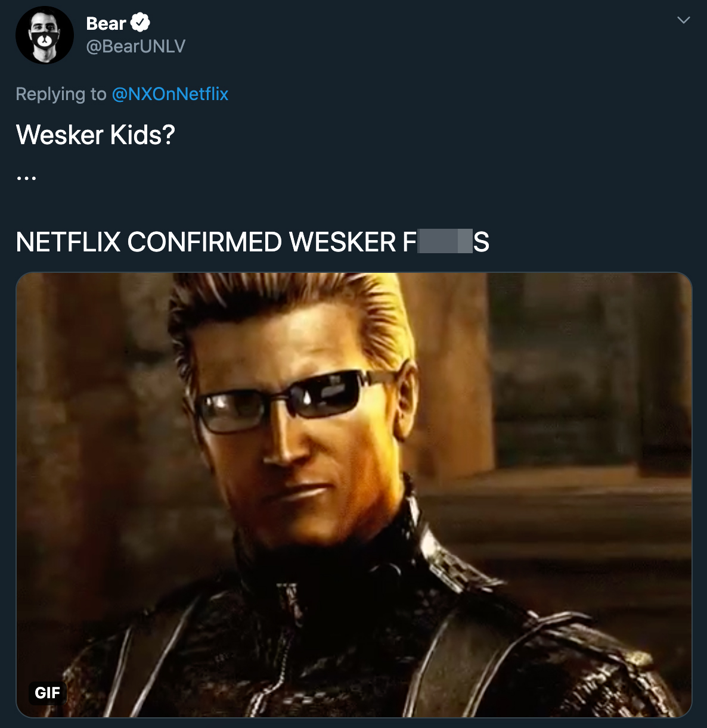Click the word WESKER in capital line
Viewport: 707px width, 728px height.
tap(342, 242)
